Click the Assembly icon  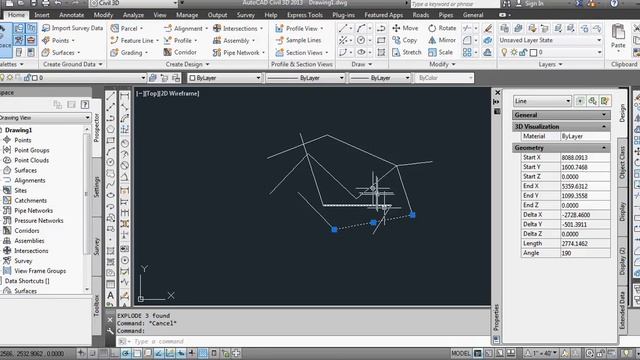pyautogui.click(x=217, y=40)
